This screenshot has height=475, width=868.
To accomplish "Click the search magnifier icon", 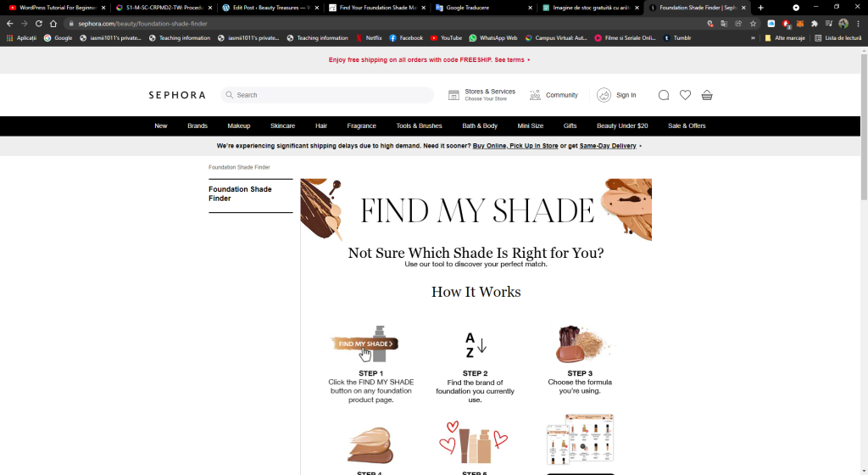I will point(229,95).
